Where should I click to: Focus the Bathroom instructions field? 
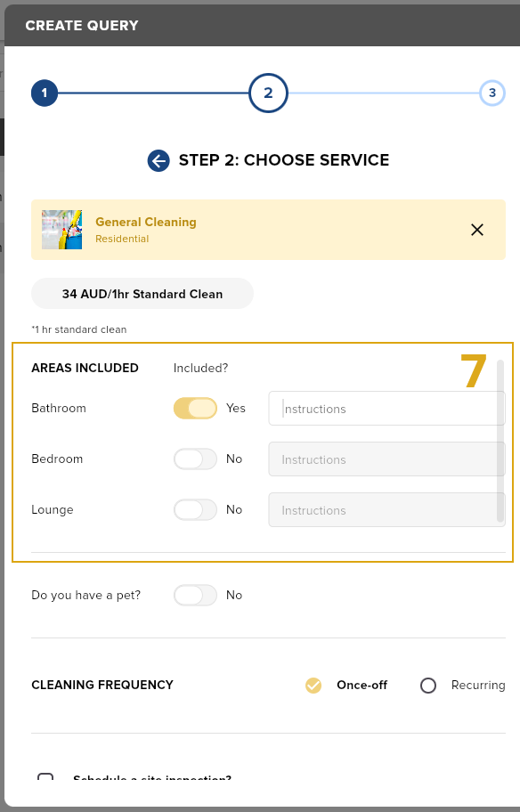click(x=386, y=408)
